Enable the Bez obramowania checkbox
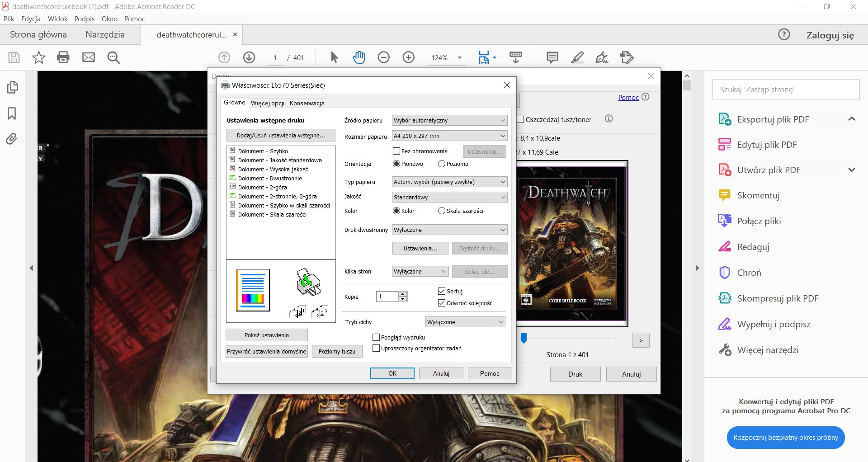The width and height of the screenshot is (868, 462). [x=396, y=151]
